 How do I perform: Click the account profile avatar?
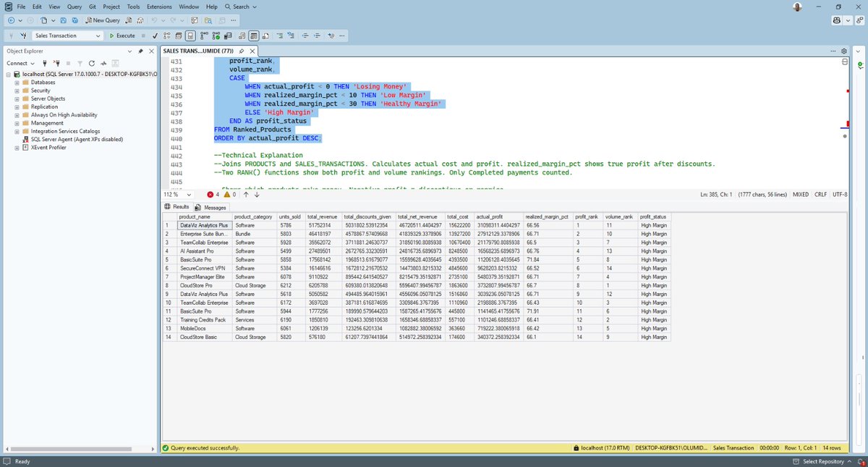[797, 7]
